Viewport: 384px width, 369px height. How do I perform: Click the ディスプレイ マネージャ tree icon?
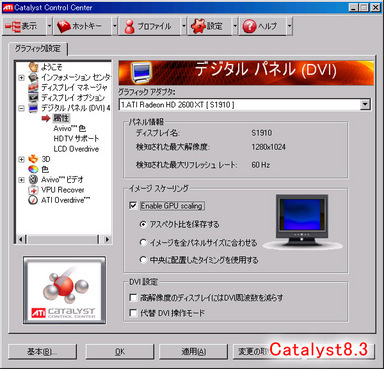[33, 87]
